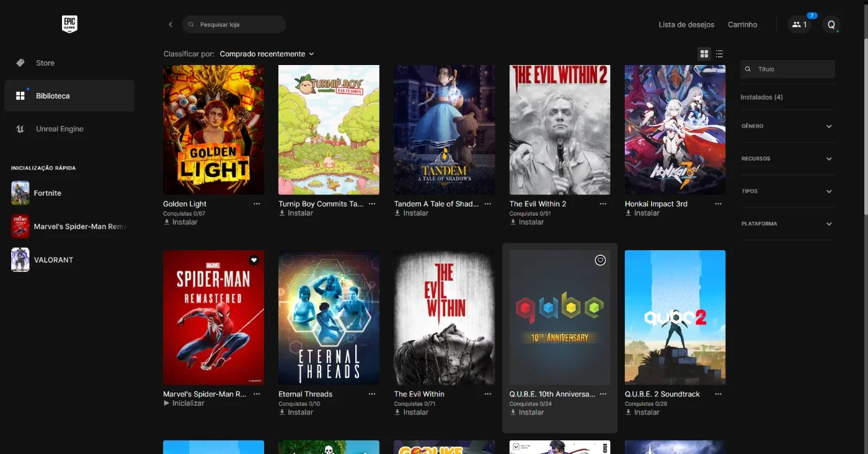Switch library to grid view
The image size is (868, 454).
[704, 54]
